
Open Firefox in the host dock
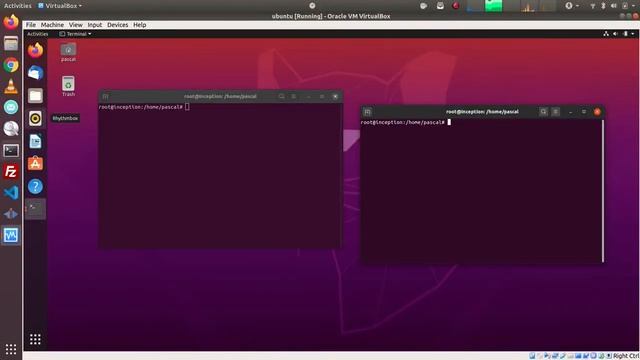tap(11, 22)
